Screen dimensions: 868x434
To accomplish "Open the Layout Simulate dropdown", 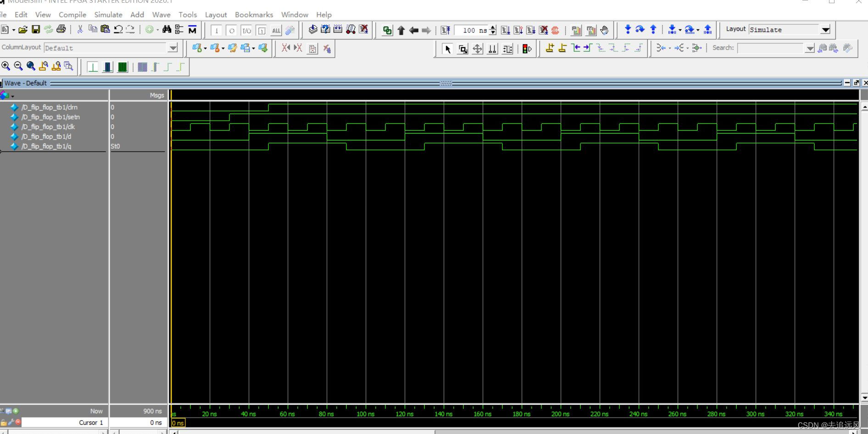I will (x=826, y=30).
